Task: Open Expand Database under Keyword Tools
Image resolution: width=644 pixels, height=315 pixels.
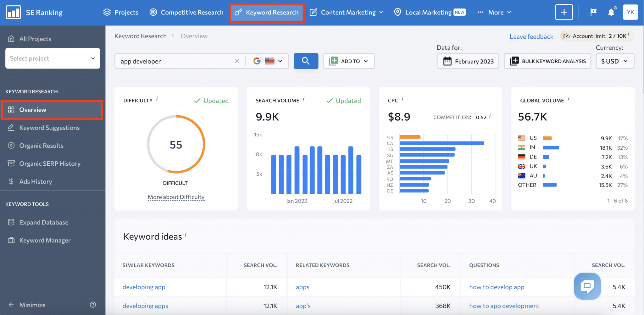Action: point(44,222)
